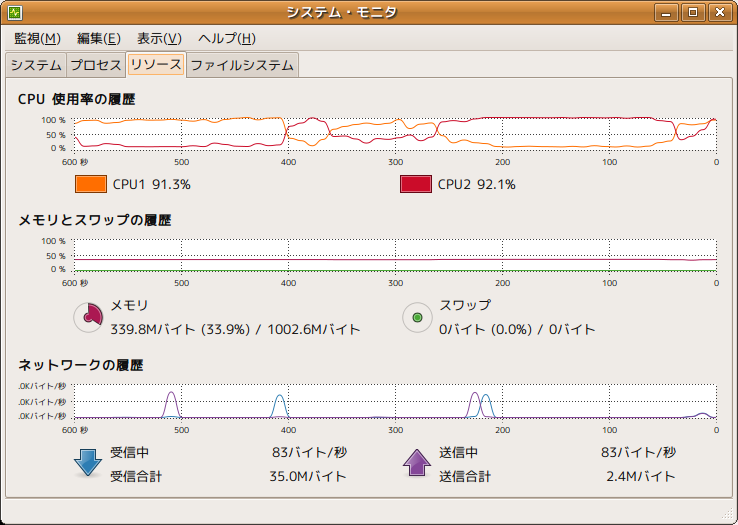Switch to the ファイルシステム tab
The width and height of the screenshot is (738, 525).
242,66
